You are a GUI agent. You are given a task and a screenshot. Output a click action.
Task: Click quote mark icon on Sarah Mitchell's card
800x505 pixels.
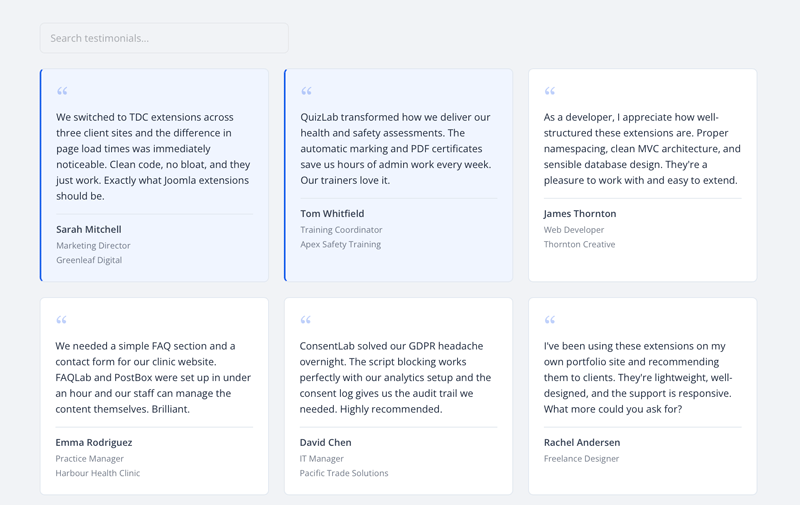pyautogui.click(x=62, y=92)
